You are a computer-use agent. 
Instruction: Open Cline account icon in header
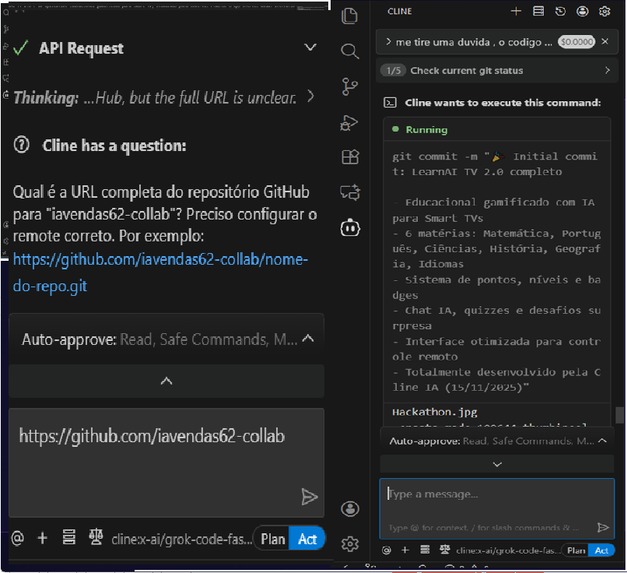[582, 11]
